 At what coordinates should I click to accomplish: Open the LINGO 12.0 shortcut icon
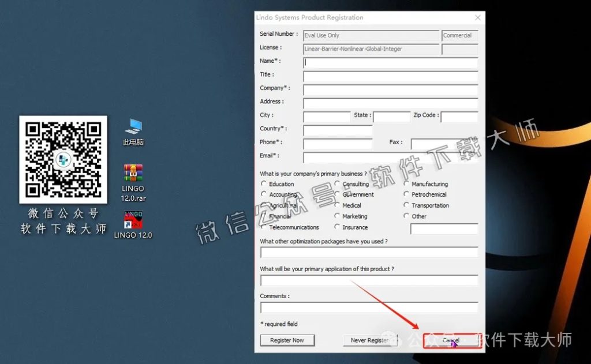(133, 220)
